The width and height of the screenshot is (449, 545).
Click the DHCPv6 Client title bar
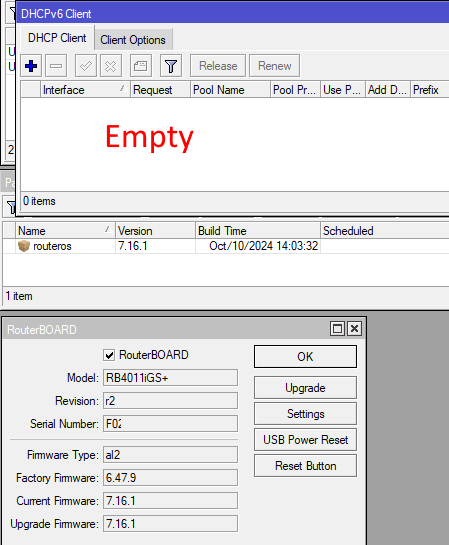click(x=233, y=14)
